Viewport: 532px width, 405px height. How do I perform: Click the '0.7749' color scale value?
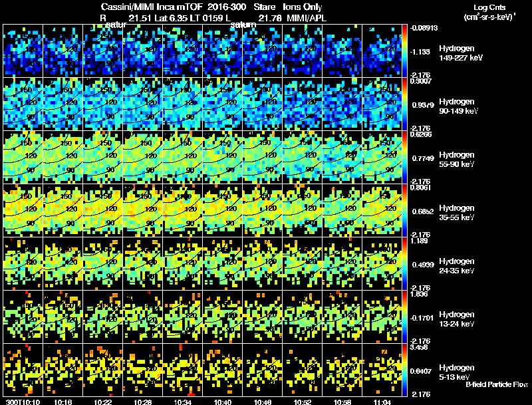coord(423,158)
